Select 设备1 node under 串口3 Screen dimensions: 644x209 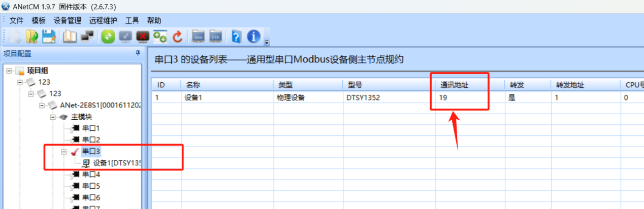point(116,163)
